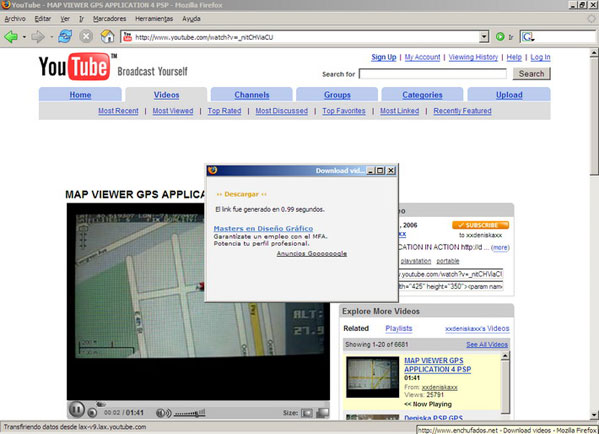Click the video URL text field

(x=451, y=274)
